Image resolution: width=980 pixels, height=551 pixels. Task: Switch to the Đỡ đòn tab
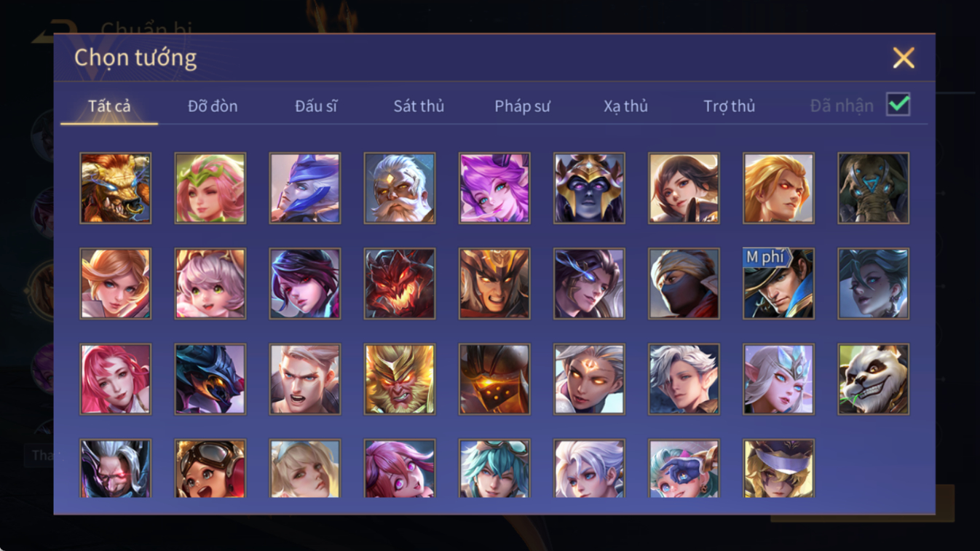(213, 106)
